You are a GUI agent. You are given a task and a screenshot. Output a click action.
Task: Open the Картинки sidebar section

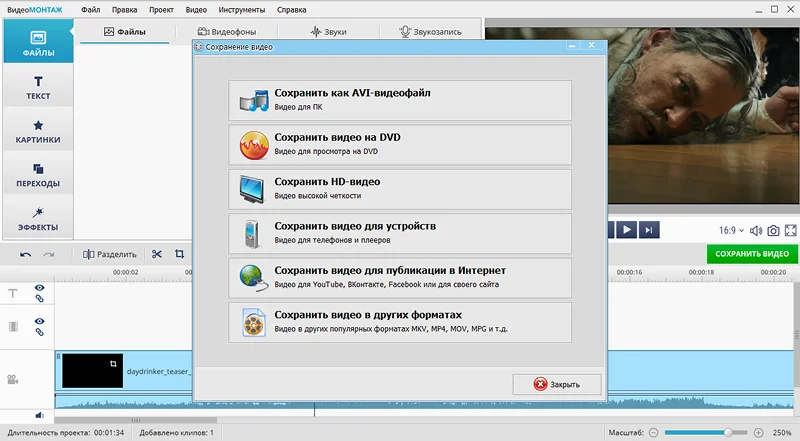point(38,131)
